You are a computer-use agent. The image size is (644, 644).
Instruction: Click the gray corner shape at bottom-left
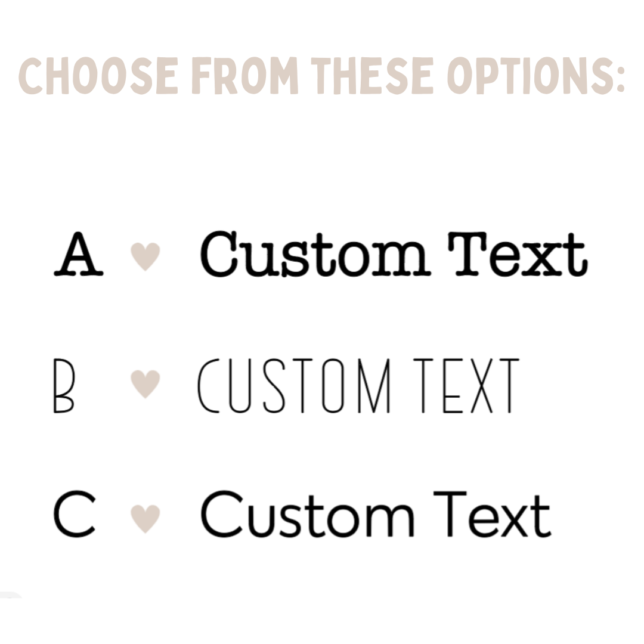[x=10, y=595]
